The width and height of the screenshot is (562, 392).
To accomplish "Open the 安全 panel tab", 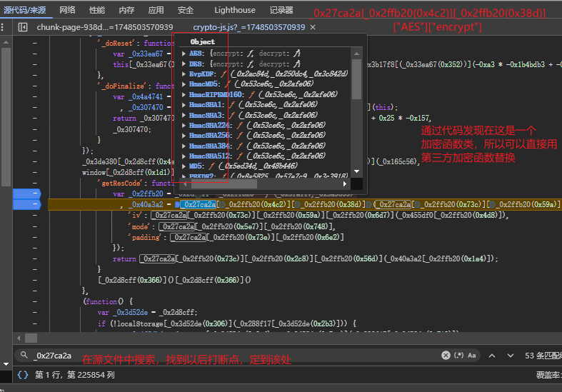I will (x=185, y=10).
